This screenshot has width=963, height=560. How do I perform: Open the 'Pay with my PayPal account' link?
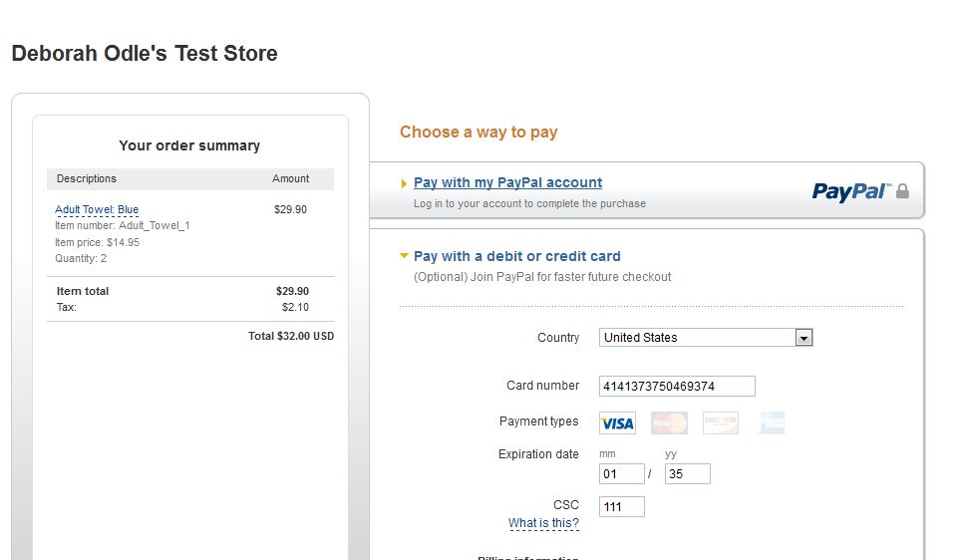tap(507, 182)
